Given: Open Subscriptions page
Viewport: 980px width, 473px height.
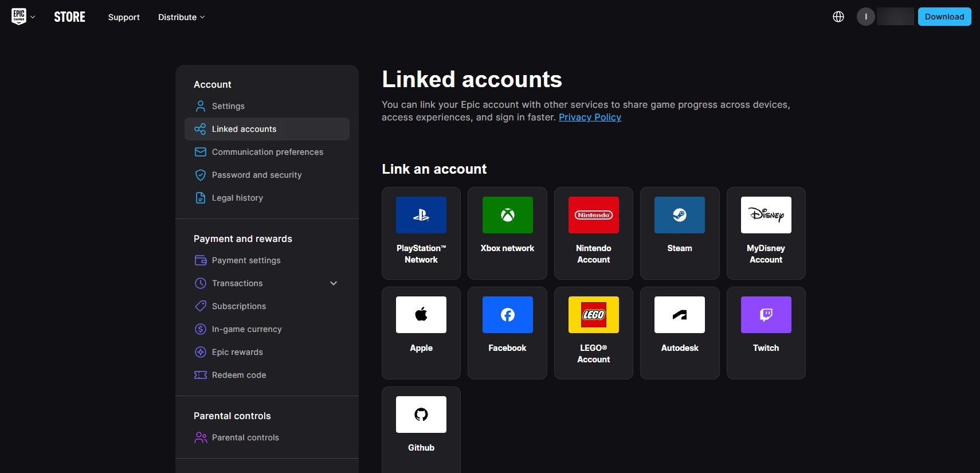Looking at the screenshot, I should coord(267,306).
